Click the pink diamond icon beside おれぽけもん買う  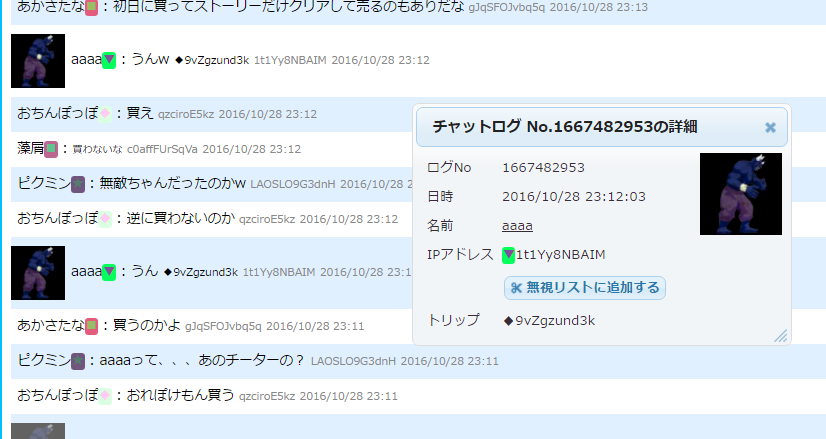[x=105, y=396]
